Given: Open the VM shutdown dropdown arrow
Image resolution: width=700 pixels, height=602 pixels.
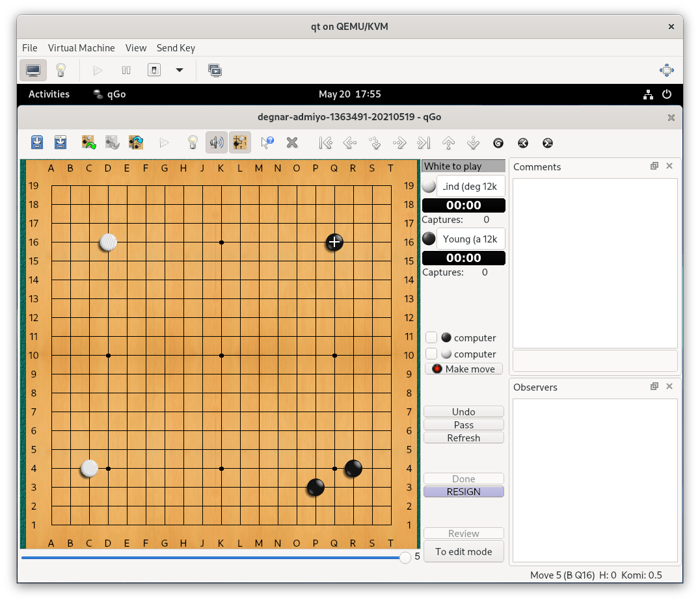Looking at the screenshot, I should [x=180, y=70].
